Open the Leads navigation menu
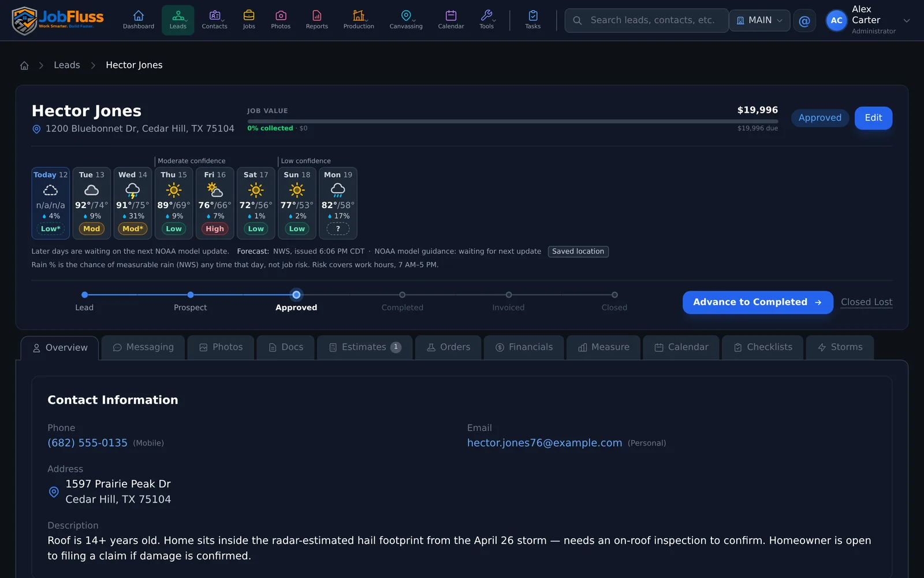Viewport: 924px width, 578px height. (x=178, y=20)
